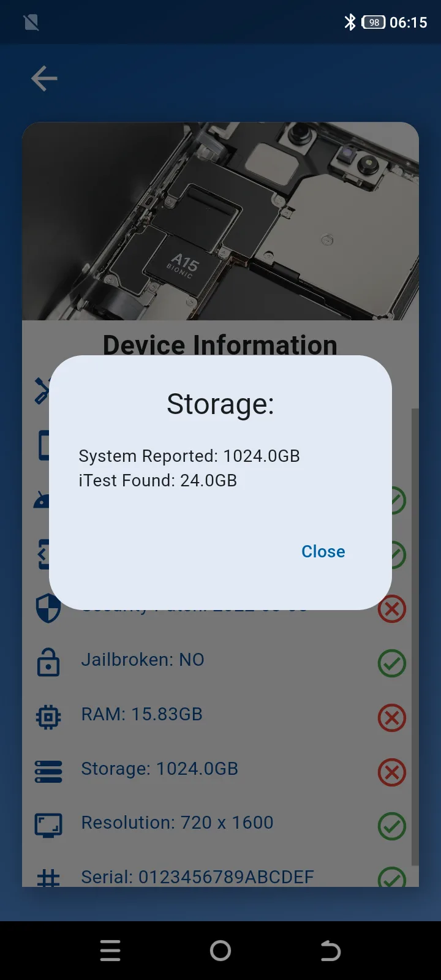The height and width of the screenshot is (980, 441).
Task: Tap the Serial hash icon
Action: tap(48, 878)
